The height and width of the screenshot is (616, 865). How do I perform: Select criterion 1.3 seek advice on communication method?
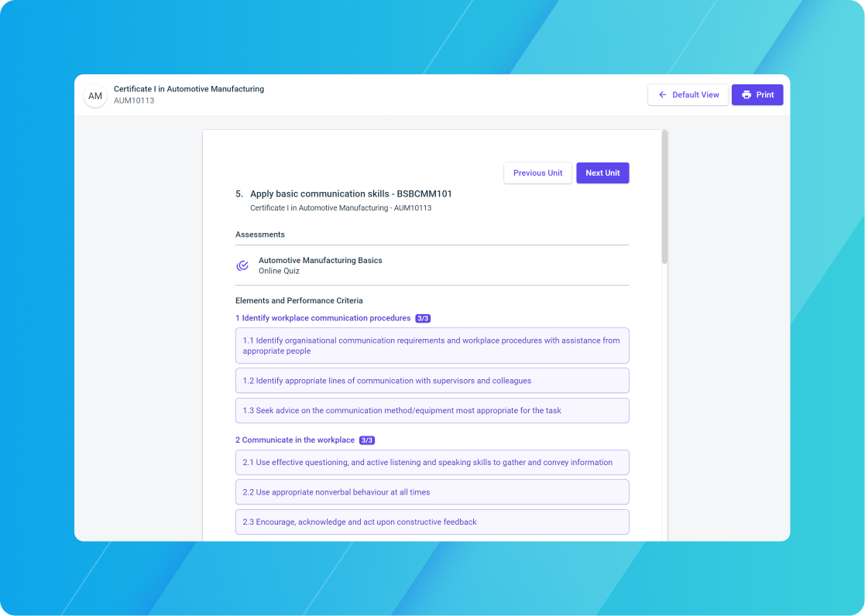click(432, 410)
